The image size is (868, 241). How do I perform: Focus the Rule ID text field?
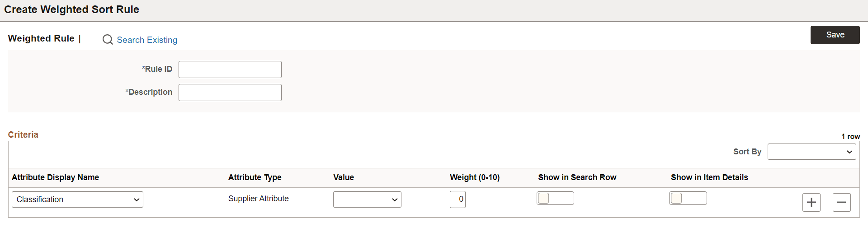click(230, 70)
